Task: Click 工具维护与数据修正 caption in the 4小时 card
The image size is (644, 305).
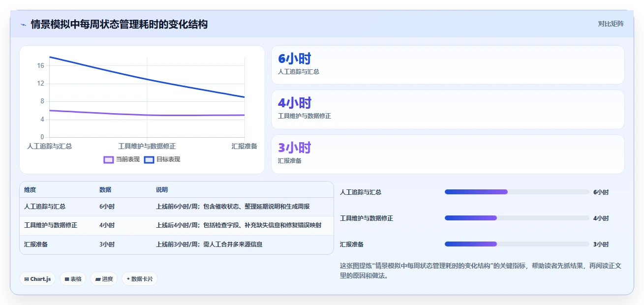Action: pyautogui.click(x=305, y=117)
